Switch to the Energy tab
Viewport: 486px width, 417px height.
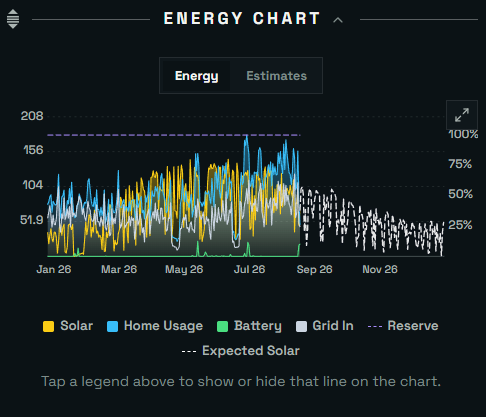pos(196,76)
